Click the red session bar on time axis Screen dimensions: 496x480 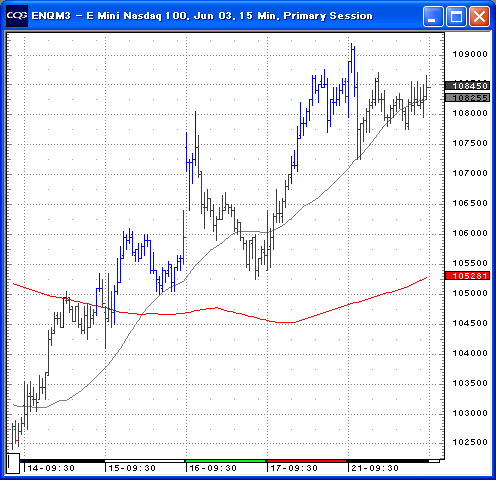307,461
